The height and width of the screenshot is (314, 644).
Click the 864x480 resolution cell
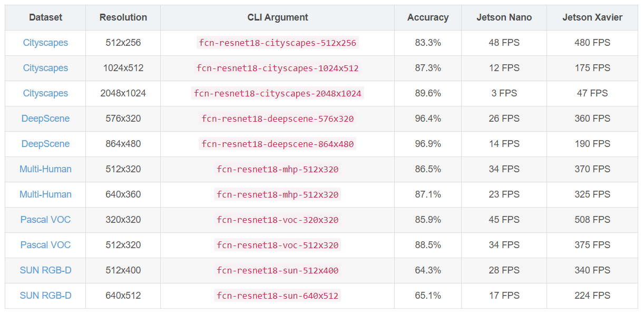point(123,144)
